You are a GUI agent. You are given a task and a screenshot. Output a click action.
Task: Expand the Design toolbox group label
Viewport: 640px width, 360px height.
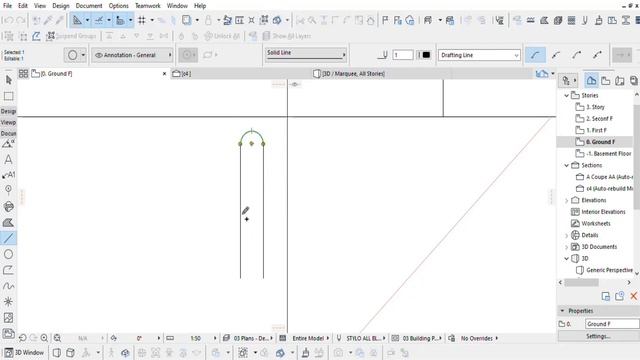click(8, 111)
